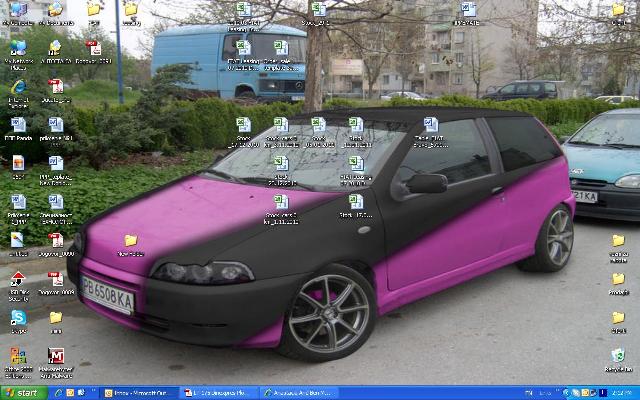Open the Microsoft Office shortcut icon
Screen dimensions: 640x400
tap(18, 357)
